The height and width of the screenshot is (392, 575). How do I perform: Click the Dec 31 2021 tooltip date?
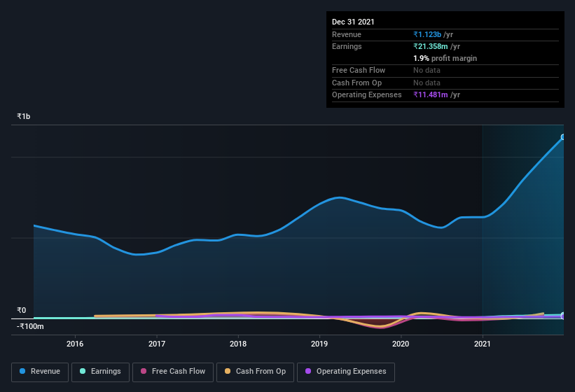353,22
